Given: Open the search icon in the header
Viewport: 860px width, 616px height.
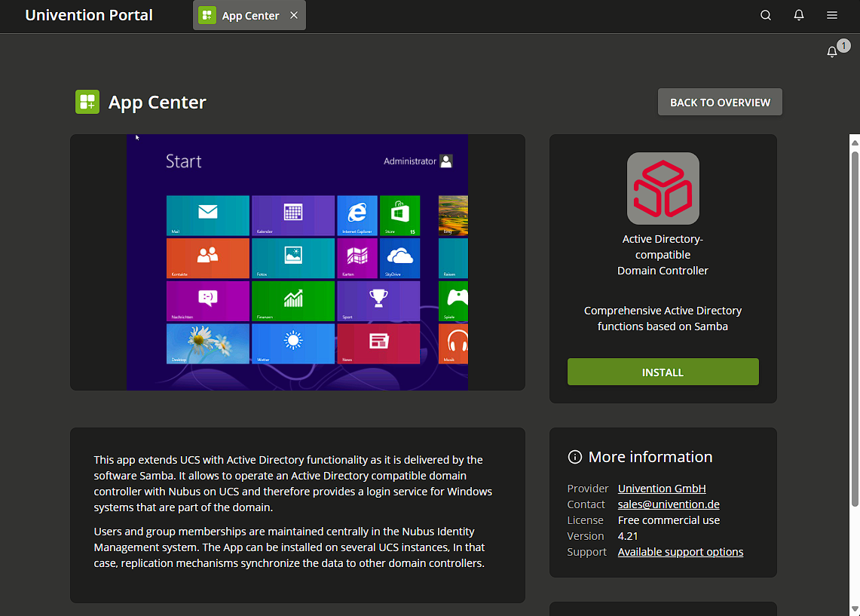Looking at the screenshot, I should click(x=766, y=15).
